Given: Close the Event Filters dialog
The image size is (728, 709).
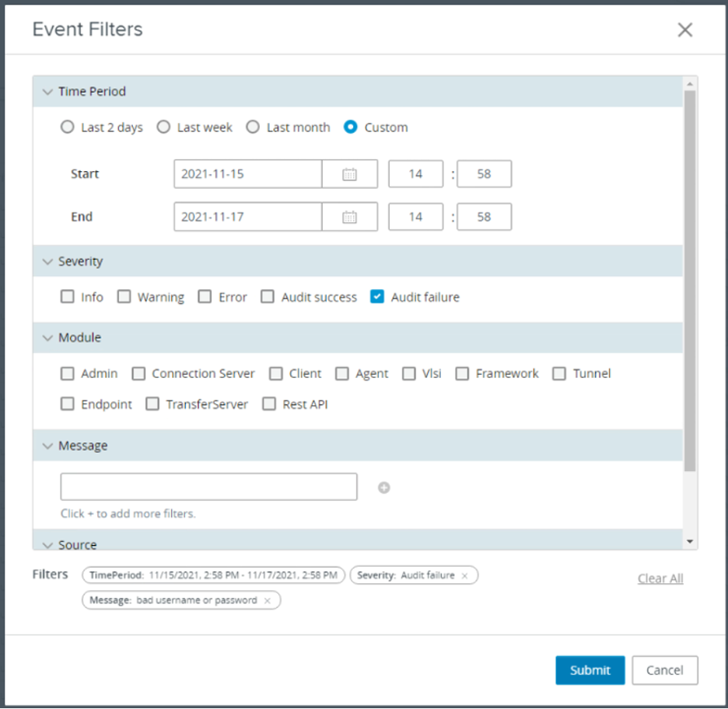Looking at the screenshot, I should pos(684,30).
